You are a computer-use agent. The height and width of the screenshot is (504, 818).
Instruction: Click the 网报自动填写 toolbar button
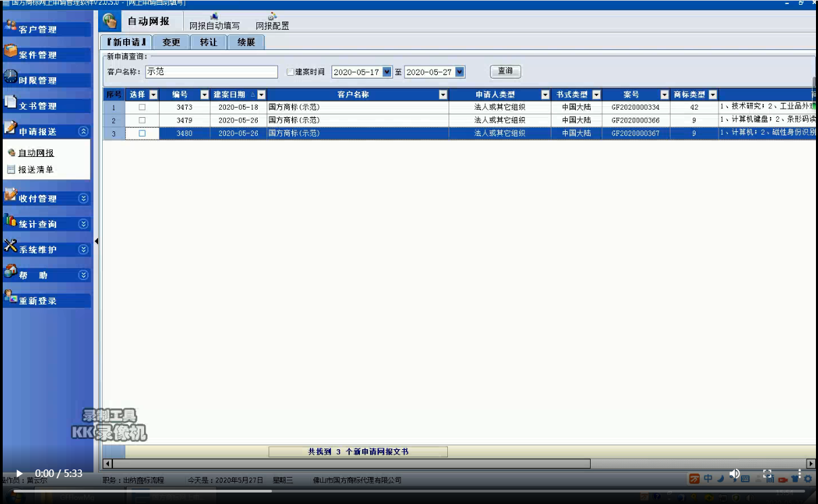tap(214, 22)
